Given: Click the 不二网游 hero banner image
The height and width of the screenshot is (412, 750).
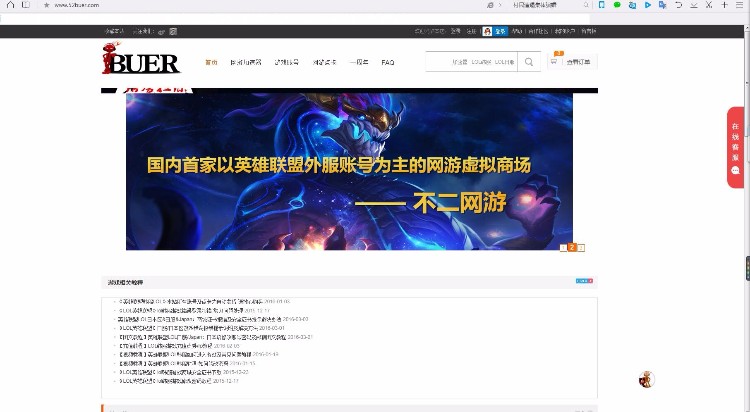Looking at the screenshot, I should coord(349,171).
